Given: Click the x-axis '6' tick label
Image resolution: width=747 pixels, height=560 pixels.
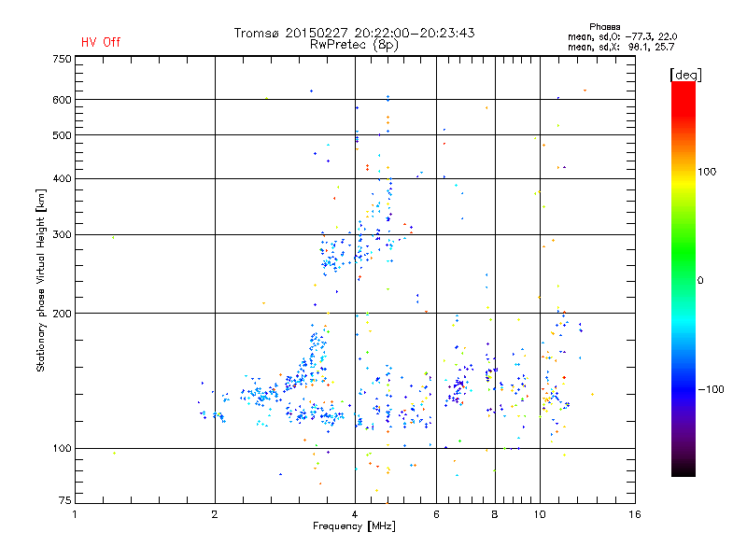Looking at the screenshot, I should 436,514.
